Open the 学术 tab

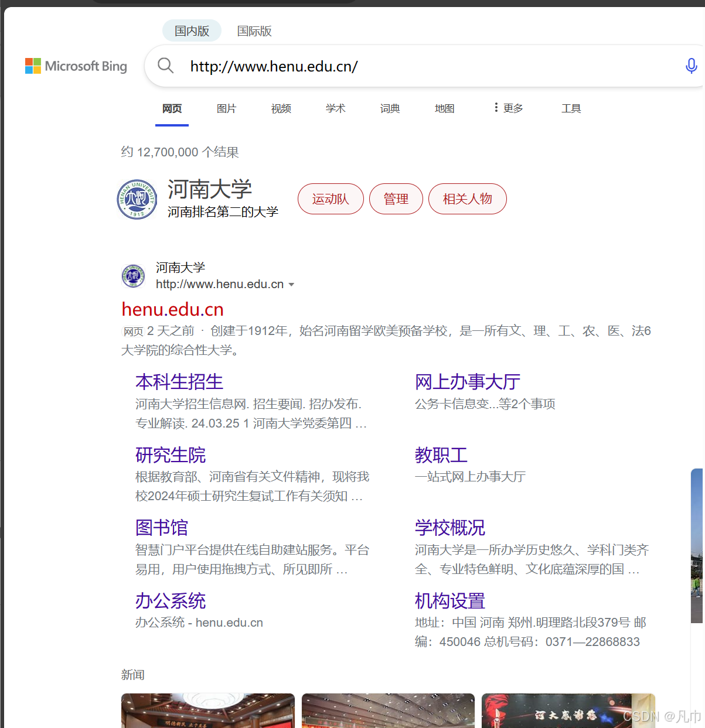pos(336,108)
